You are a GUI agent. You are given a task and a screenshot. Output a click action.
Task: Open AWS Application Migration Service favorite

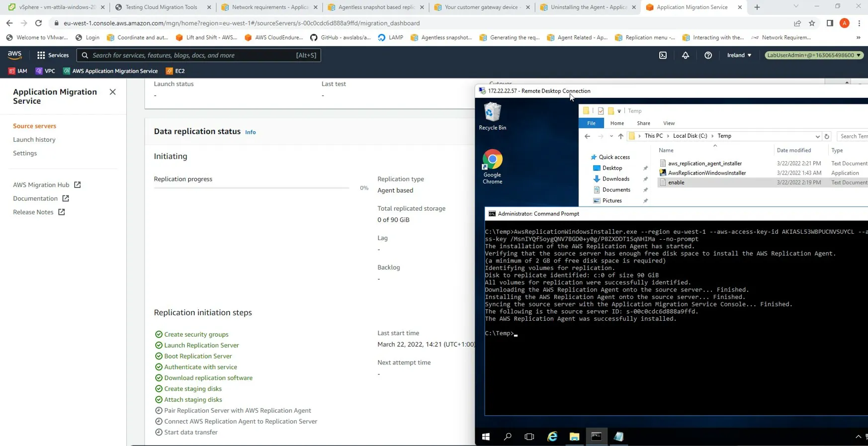(x=110, y=71)
